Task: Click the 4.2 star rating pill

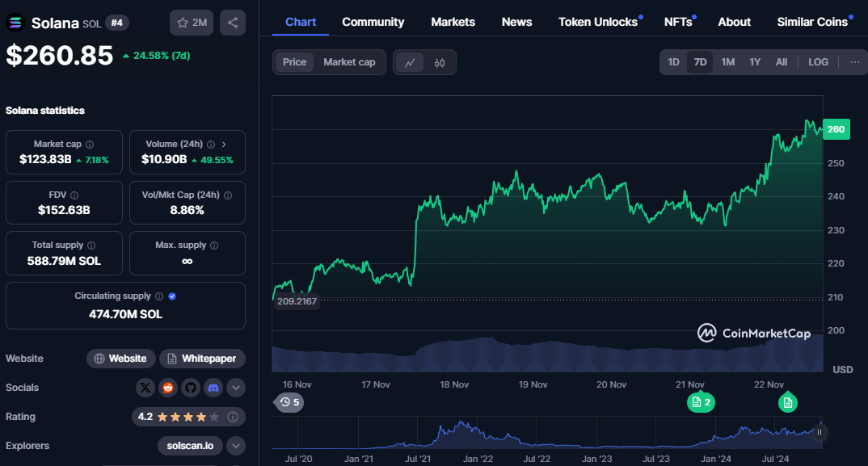Action: pos(188,417)
